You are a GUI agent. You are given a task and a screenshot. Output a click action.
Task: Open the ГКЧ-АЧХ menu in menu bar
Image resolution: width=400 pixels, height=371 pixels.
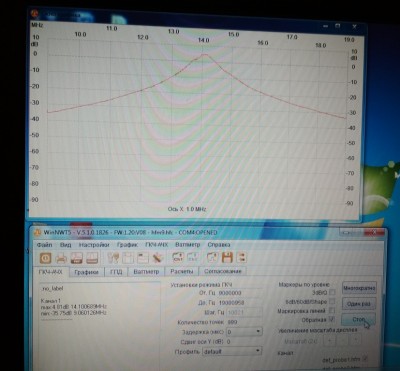point(156,245)
